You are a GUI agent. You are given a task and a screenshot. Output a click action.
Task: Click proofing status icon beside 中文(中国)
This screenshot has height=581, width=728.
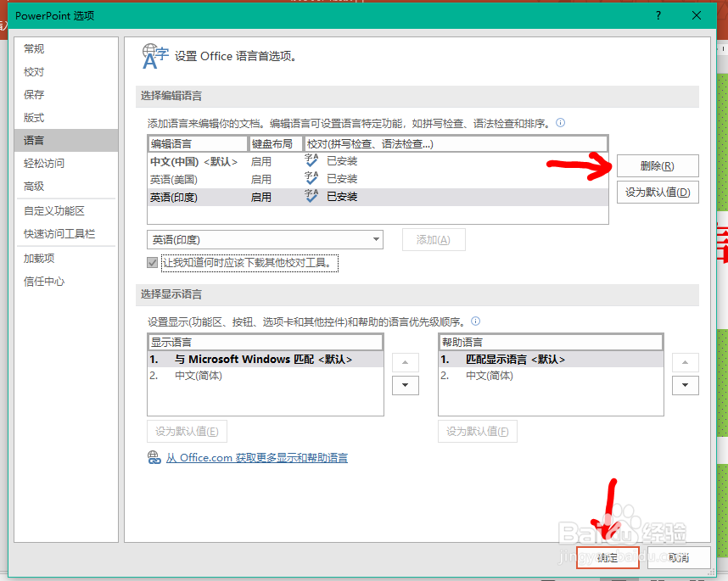coord(311,160)
